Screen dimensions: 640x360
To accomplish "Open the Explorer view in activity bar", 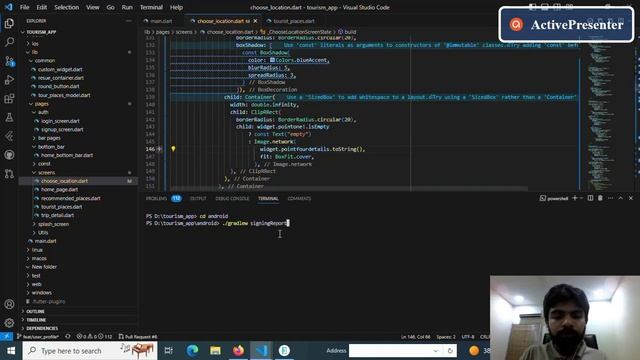I will coord(9,23).
